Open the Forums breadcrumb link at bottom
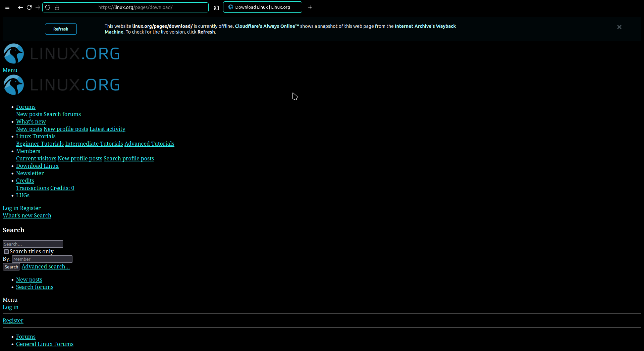644x351 pixels. 26,337
